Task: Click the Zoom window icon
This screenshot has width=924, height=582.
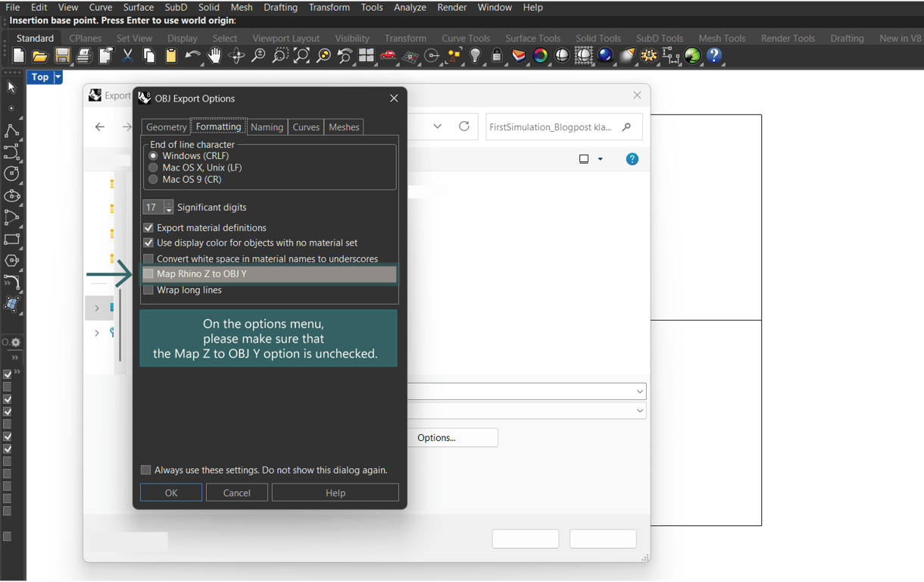Action: pos(280,55)
